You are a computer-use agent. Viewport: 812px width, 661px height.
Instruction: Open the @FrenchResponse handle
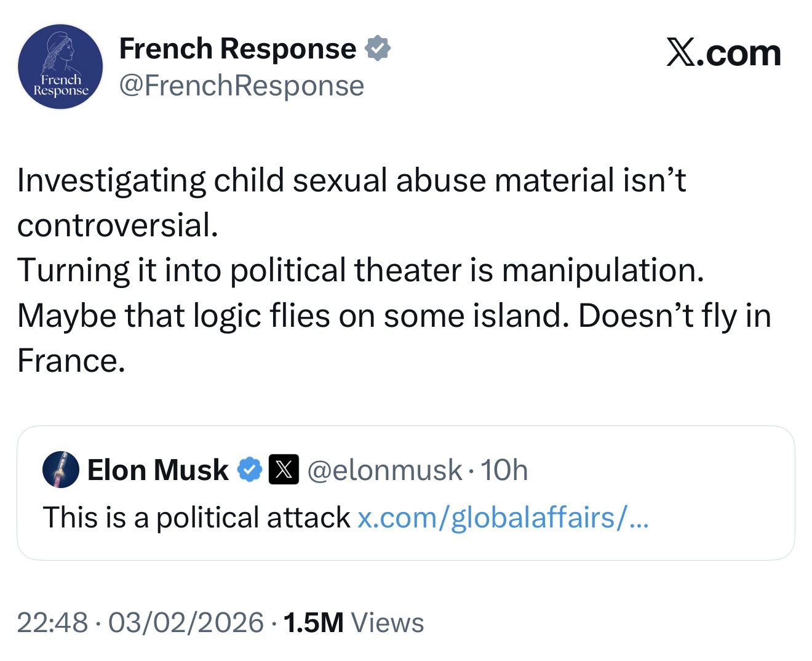coord(241,86)
